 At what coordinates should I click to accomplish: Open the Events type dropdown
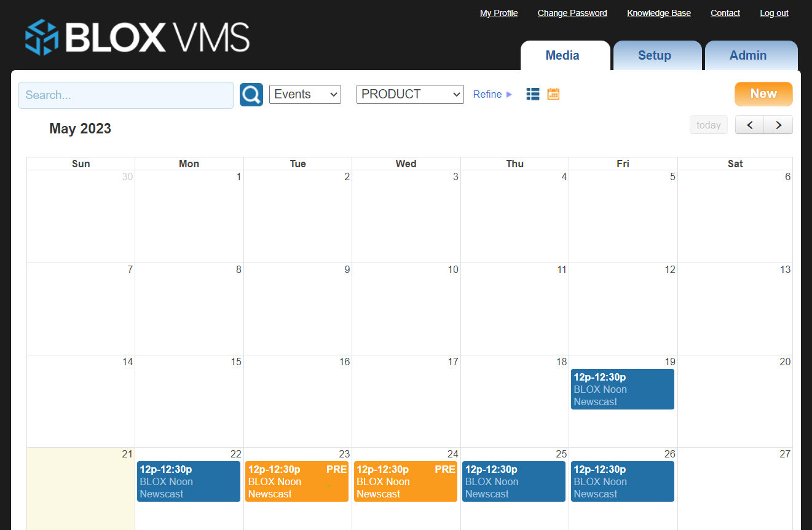[305, 94]
